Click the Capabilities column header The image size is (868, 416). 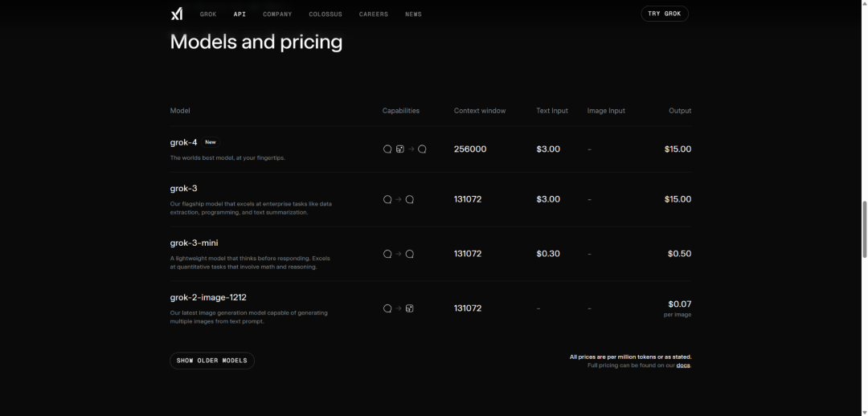(x=401, y=111)
